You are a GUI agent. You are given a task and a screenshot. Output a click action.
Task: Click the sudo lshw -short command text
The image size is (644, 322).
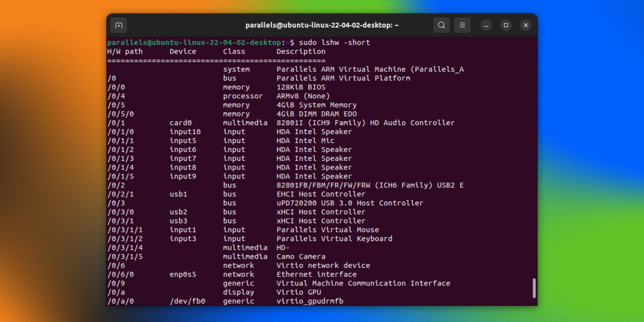[335, 42]
